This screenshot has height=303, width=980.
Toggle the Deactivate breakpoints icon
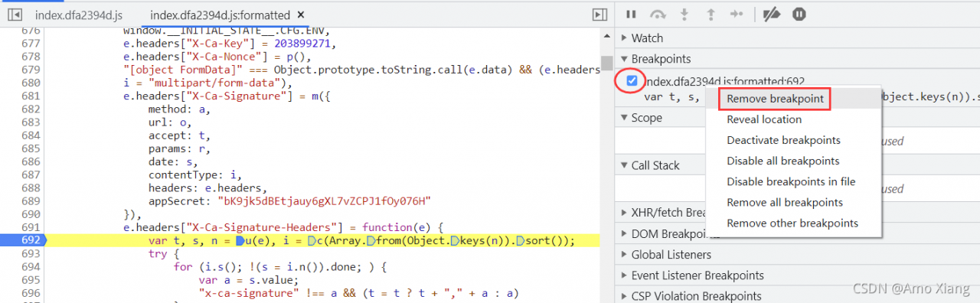click(772, 14)
